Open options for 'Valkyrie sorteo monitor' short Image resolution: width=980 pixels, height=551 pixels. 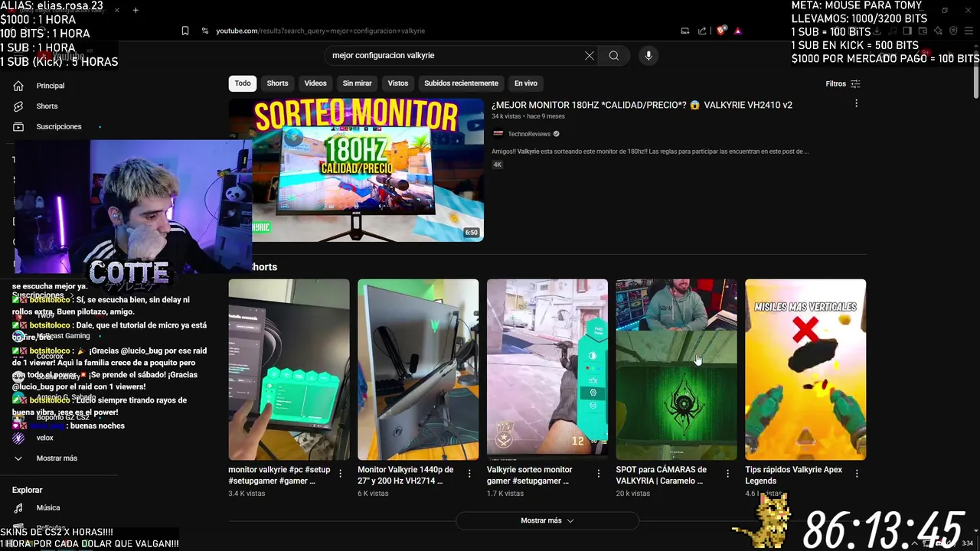click(x=599, y=474)
